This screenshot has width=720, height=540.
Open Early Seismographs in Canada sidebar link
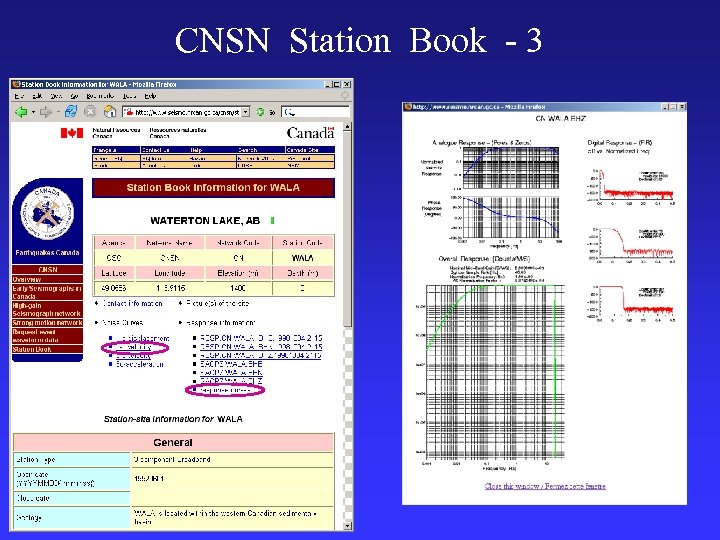(47, 292)
